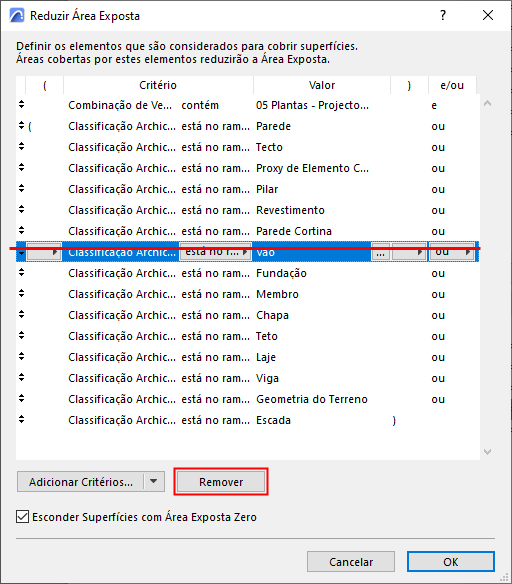This screenshot has width=512, height=584.
Task: Select the row with value Teto
Action: pyautogui.click(x=248, y=336)
